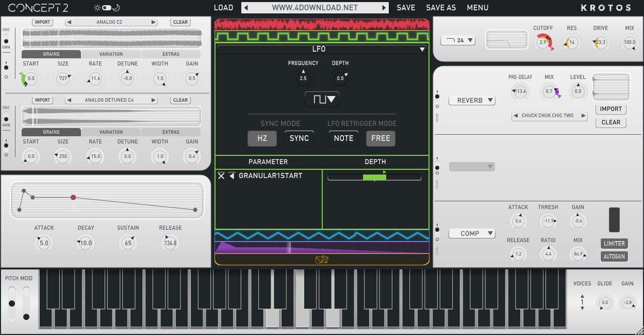Screen dimensions: 644x335
Task: Click LOAD in the top bar
Action: point(224,8)
